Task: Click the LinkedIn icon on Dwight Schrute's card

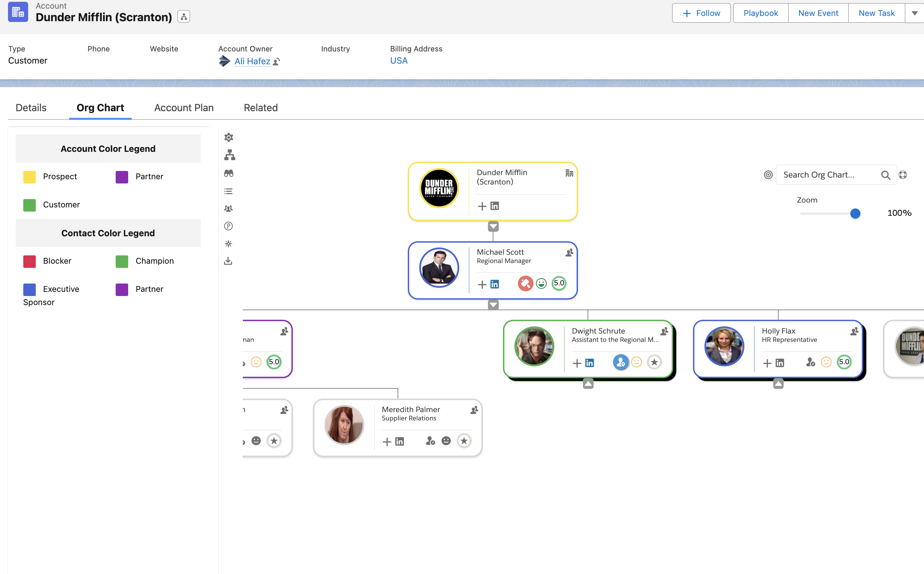Action: (x=589, y=363)
